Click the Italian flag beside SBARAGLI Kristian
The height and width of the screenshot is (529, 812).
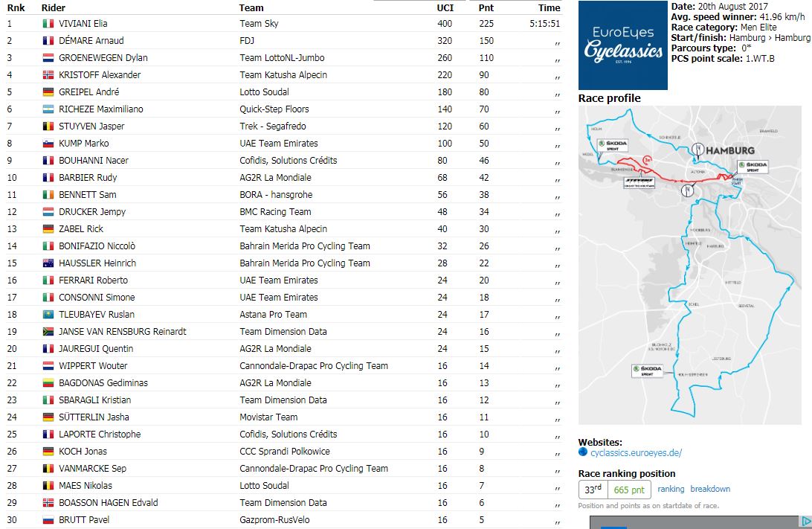coord(48,400)
